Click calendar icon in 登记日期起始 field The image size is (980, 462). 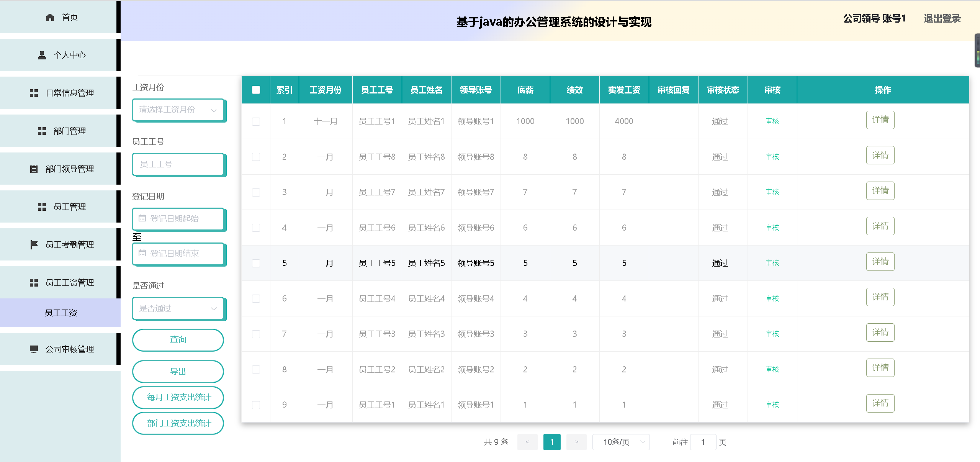pos(142,218)
